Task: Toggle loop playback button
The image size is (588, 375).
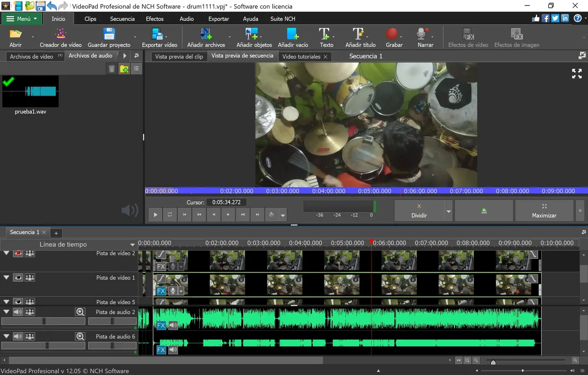Action: click(170, 214)
